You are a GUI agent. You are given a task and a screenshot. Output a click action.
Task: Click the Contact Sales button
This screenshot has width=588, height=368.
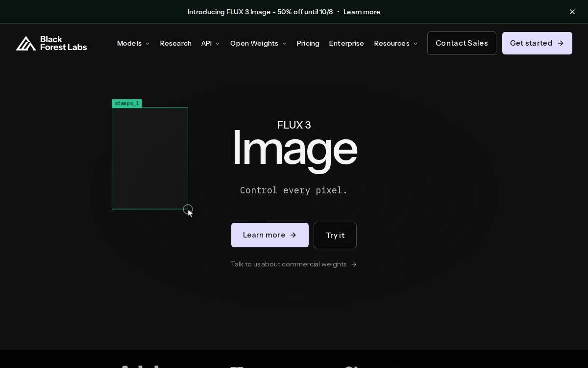point(462,43)
